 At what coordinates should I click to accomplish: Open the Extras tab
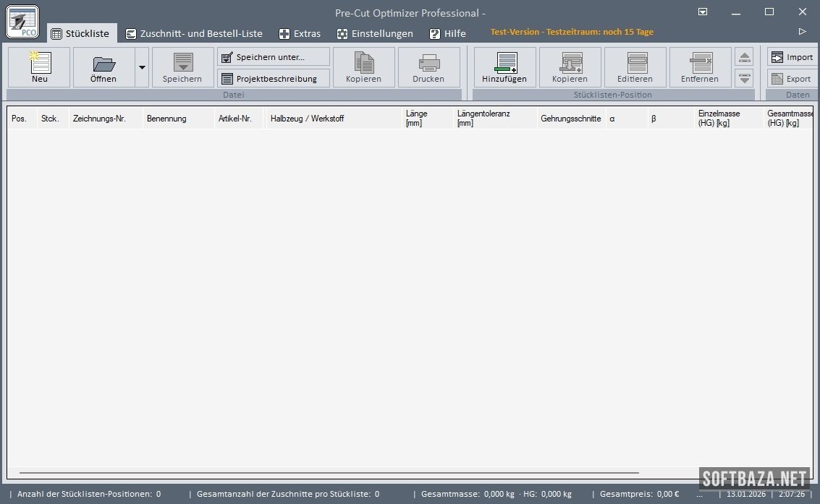[x=300, y=33]
